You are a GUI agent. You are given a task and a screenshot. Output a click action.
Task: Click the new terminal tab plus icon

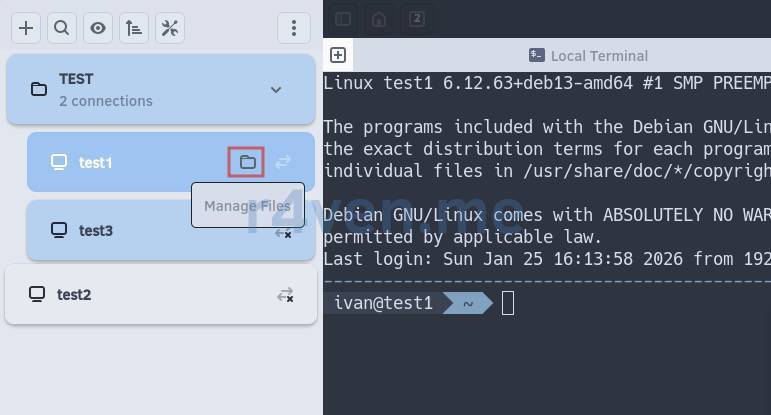338,55
